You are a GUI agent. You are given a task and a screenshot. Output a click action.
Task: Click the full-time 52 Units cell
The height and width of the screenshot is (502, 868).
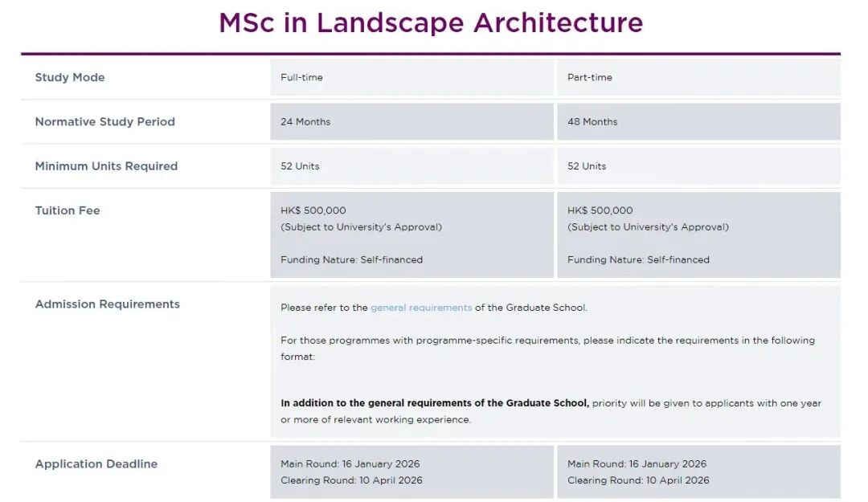[x=411, y=166]
